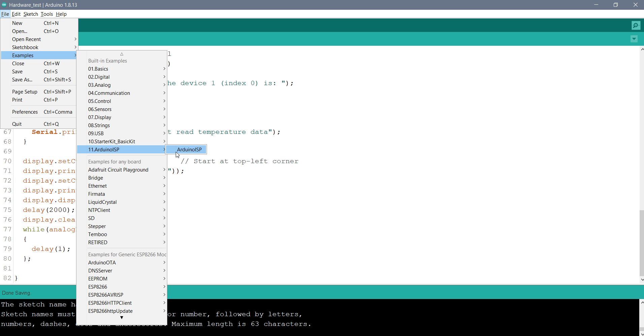Image resolution: width=644 pixels, height=336 pixels.
Task: Expand 06.Sensors examples
Action: coord(122,109)
